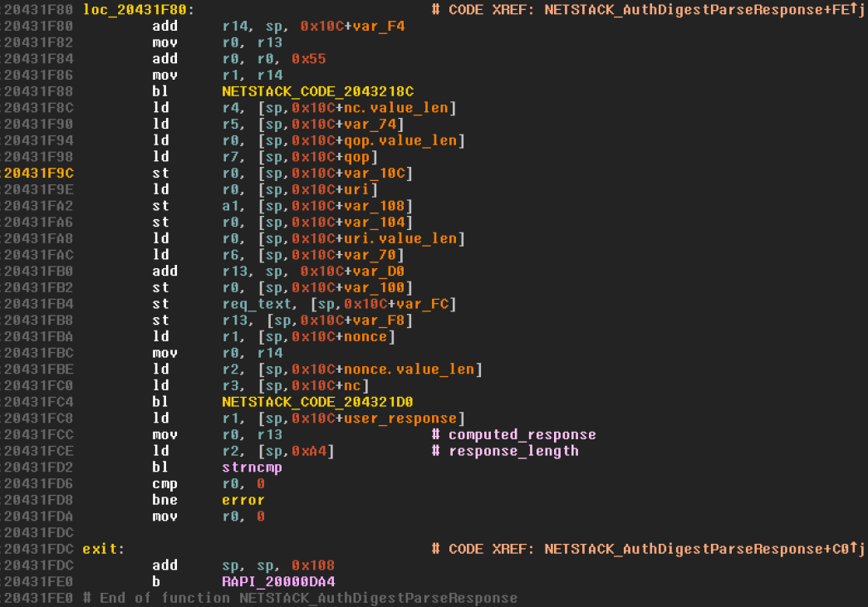Select the var_F4 stack variable
This screenshot has width=868, height=607.
[x=379, y=26]
